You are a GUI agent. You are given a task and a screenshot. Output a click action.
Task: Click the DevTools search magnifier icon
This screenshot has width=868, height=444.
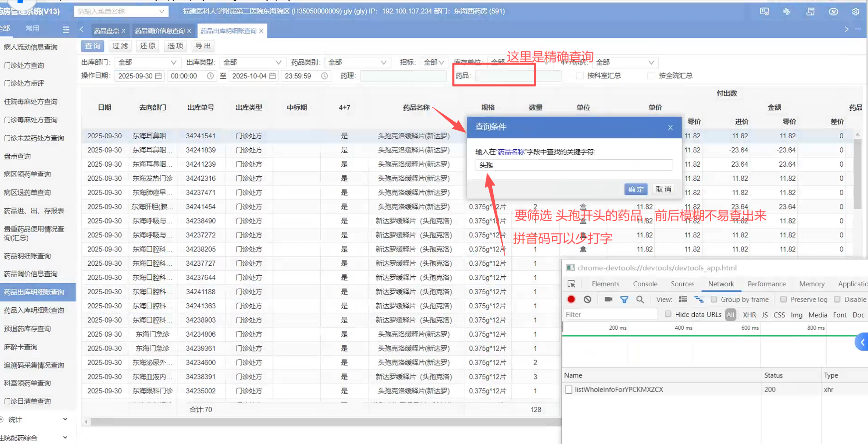[x=640, y=299]
